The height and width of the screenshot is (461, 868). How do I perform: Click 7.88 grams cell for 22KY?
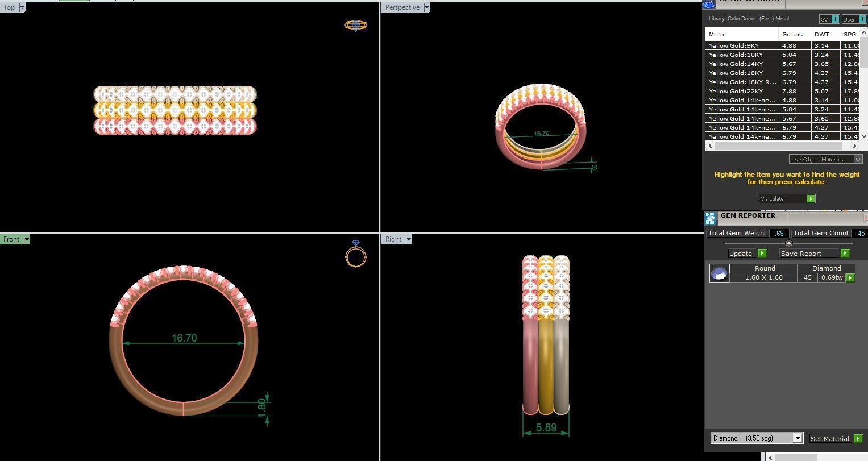coord(795,91)
